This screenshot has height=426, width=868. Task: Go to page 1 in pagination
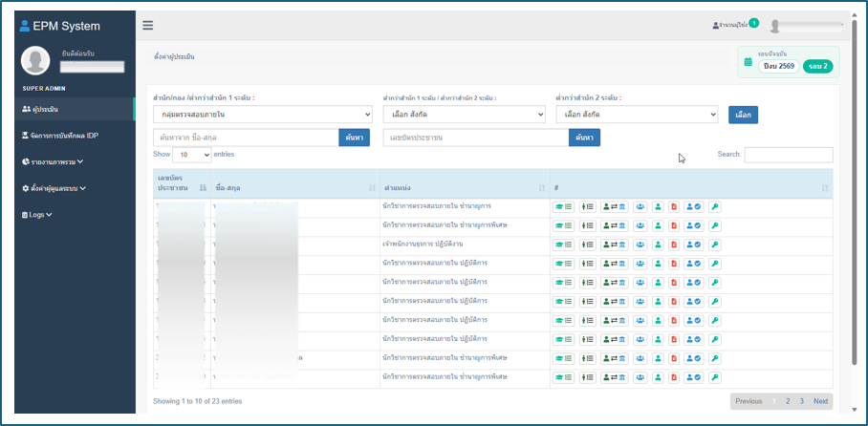774,401
